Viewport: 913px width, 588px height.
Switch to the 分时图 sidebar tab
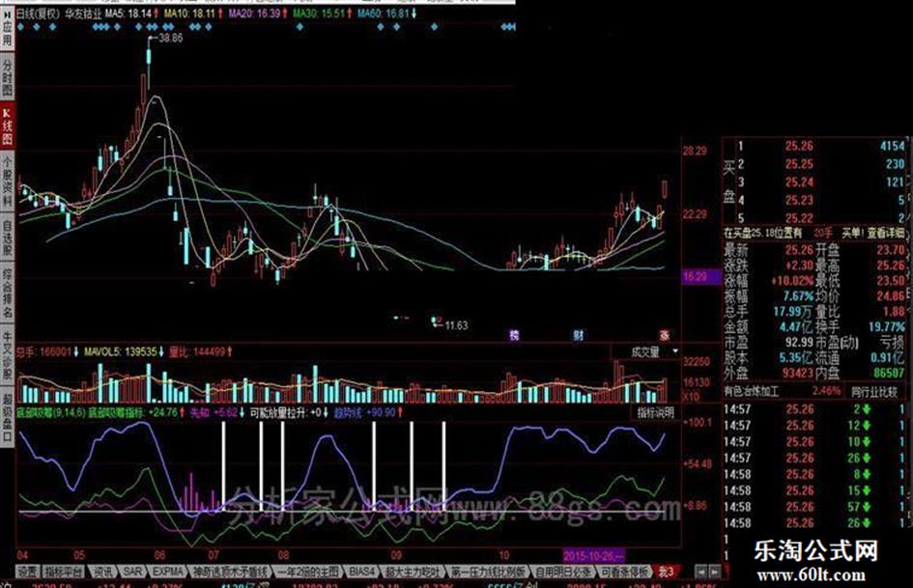tap(7, 77)
